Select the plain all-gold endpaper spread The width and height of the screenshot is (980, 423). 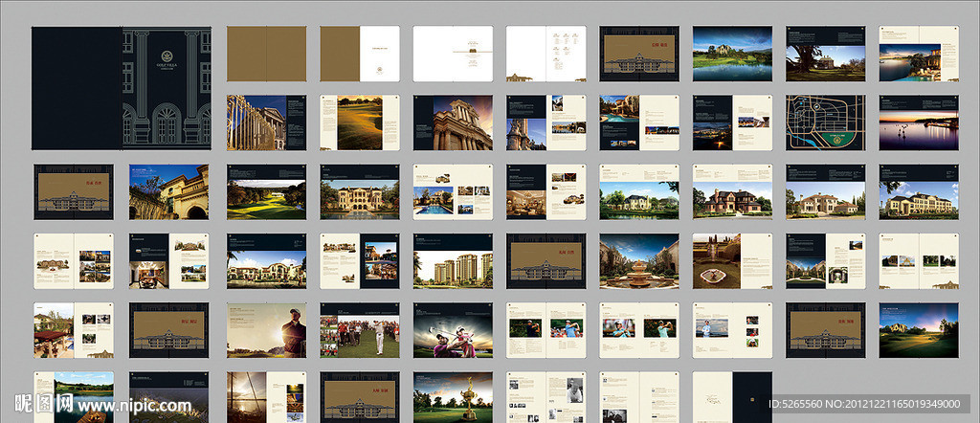click(x=266, y=54)
